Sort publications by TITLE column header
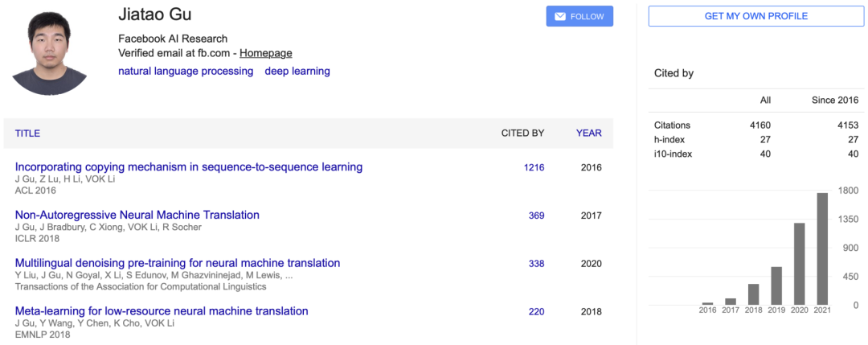Screen dimensions: 868x345 27,133
